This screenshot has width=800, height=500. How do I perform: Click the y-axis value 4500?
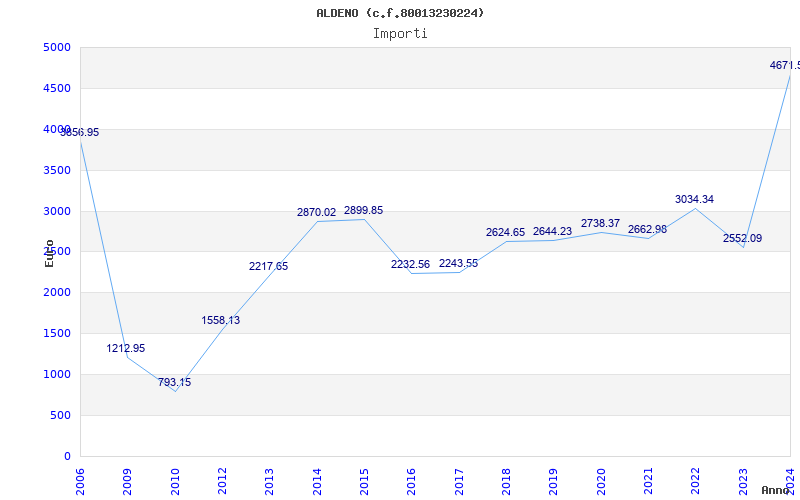[x=57, y=88]
